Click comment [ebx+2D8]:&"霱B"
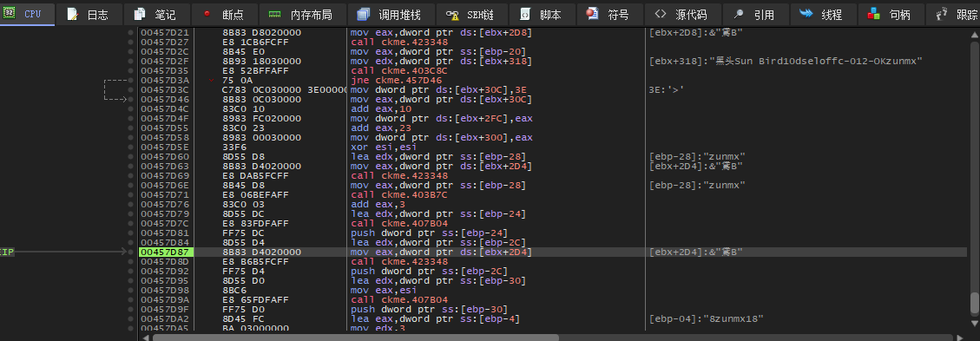 [695, 32]
